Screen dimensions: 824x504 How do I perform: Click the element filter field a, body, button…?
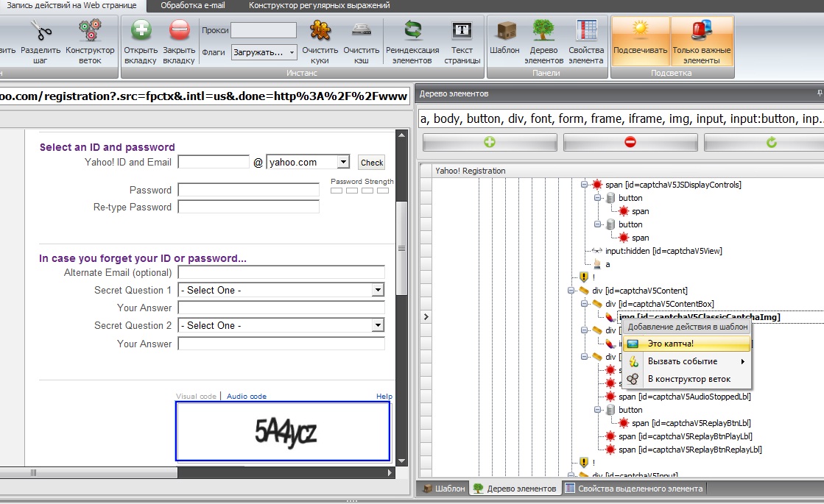click(621, 118)
